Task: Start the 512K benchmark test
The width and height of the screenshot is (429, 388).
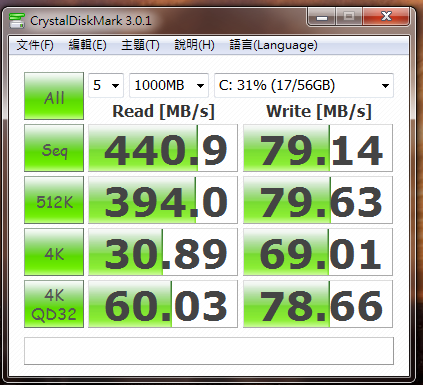Action: tap(54, 200)
